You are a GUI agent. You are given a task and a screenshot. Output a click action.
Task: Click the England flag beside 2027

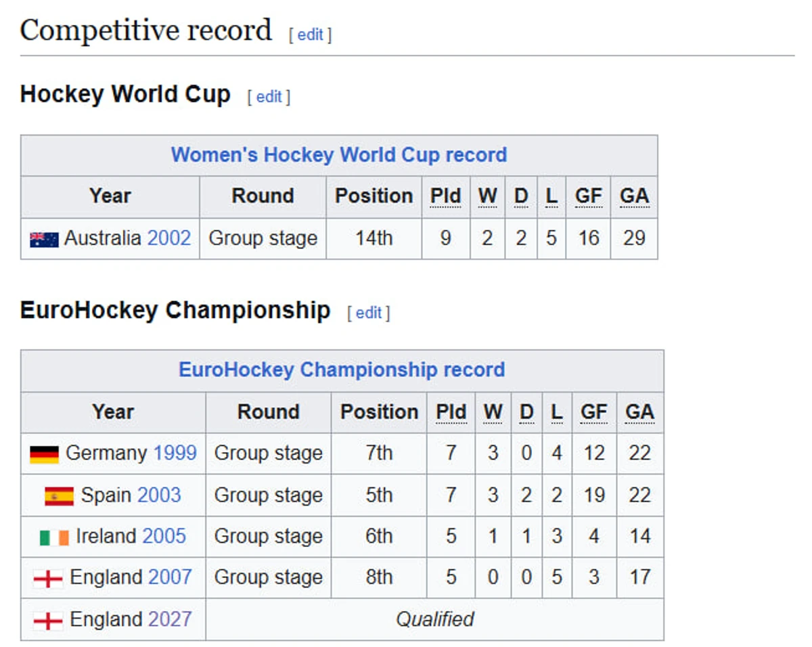tap(48, 620)
